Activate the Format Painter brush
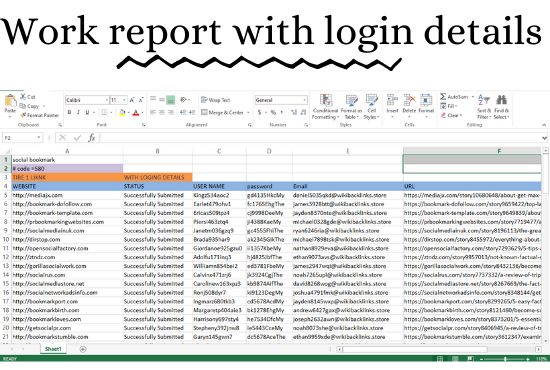Viewport: 550px width, 370px height. [x=39, y=115]
